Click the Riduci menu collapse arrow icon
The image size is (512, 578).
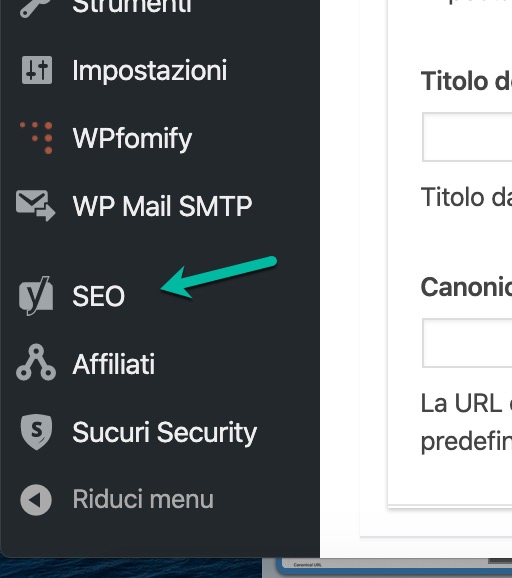[x=36, y=500]
